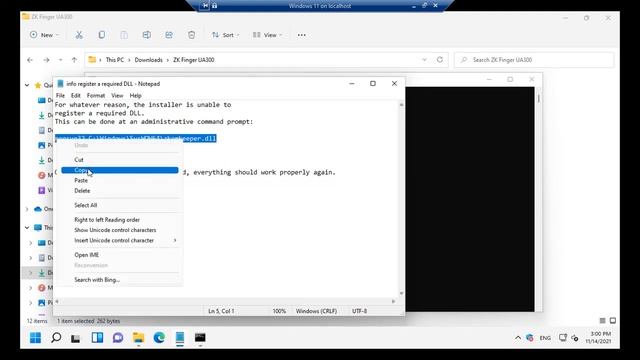This screenshot has height=360, width=640.
Task: Collapse the This PC tree node
Action: pyautogui.click(x=27, y=227)
